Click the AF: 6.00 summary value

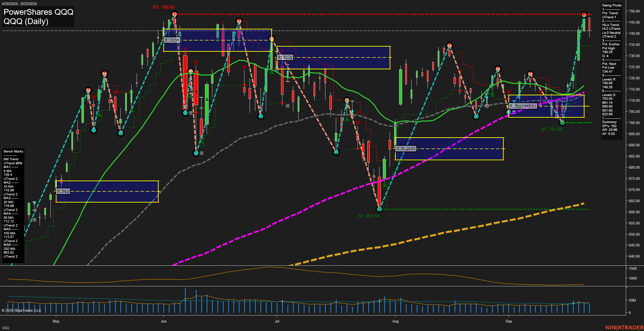[608, 134]
